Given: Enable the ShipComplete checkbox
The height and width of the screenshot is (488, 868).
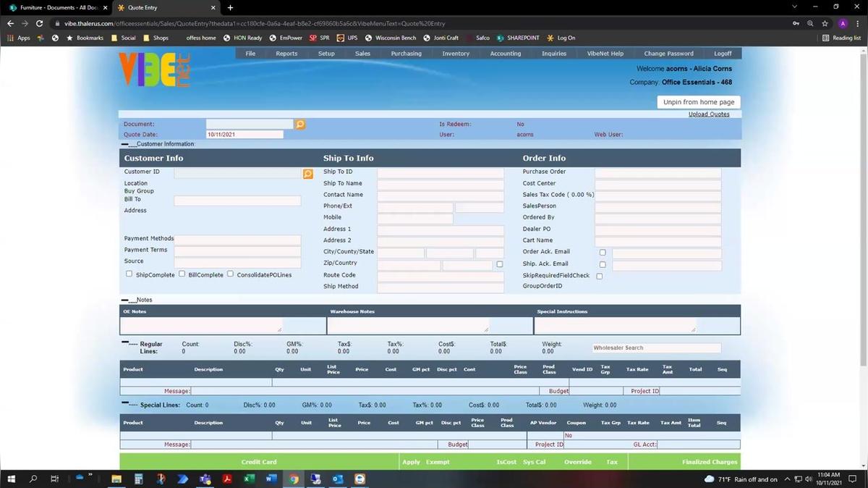Looking at the screenshot, I should [129, 274].
